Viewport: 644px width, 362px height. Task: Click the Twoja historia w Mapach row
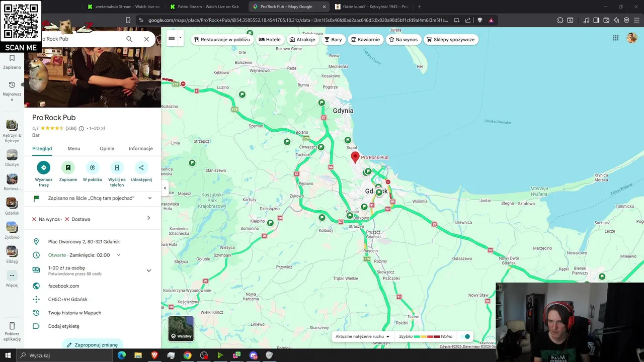point(93,313)
